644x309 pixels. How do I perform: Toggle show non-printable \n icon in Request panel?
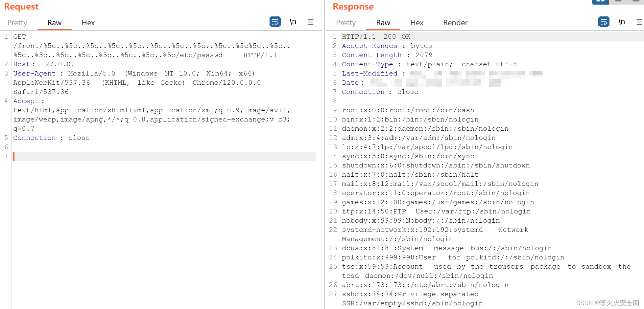(293, 22)
